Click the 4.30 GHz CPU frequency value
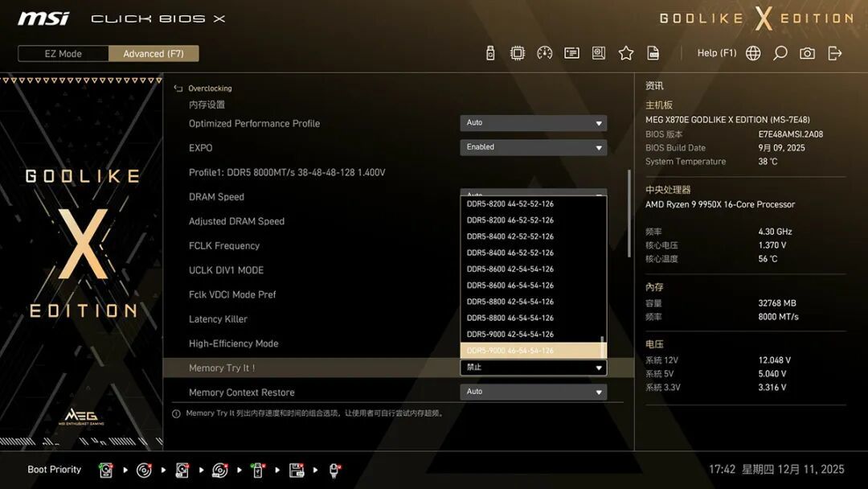The width and height of the screenshot is (868, 489). pyautogui.click(x=775, y=232)
